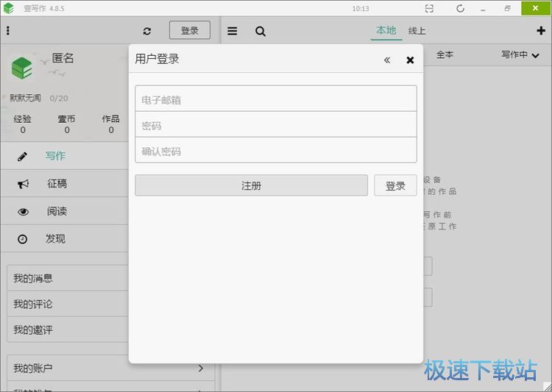Switch to the 本地 tab
This screenshot has height=392, width=552.
click(x=386, y=30)
